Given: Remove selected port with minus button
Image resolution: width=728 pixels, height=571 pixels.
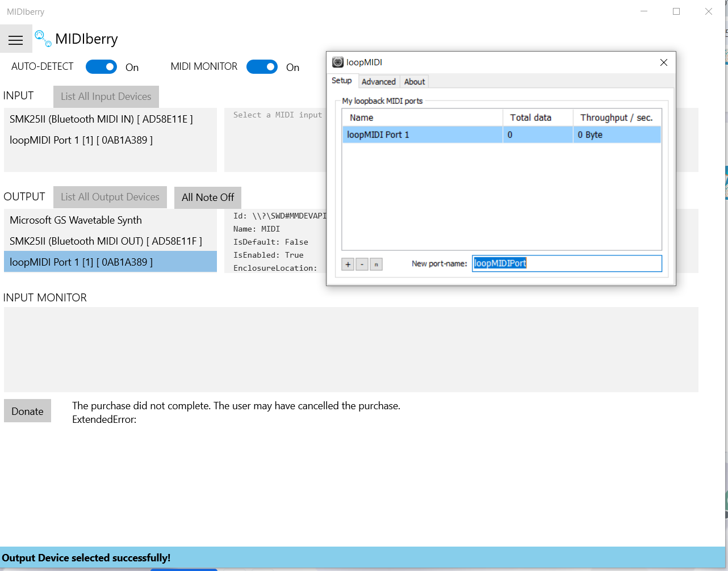Looking at the screenshot, I should [x=362, y=264].
